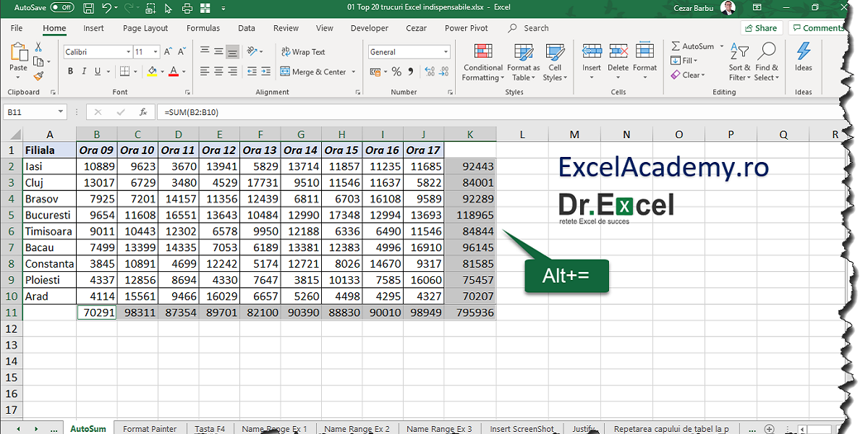The height and width of the screenshot is (434, 868).
Task: Toggle Middle Align vertical alignment
Action: [x=218, y=51]
